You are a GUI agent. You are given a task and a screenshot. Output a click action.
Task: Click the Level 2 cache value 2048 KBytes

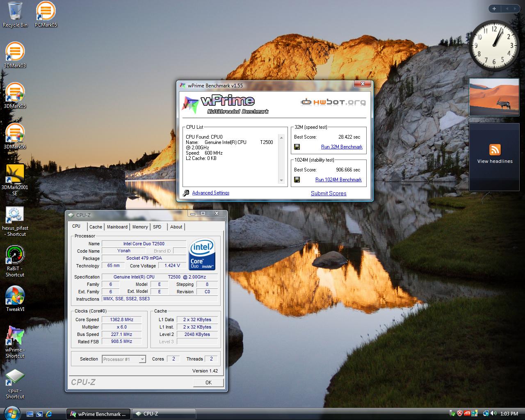197,334
